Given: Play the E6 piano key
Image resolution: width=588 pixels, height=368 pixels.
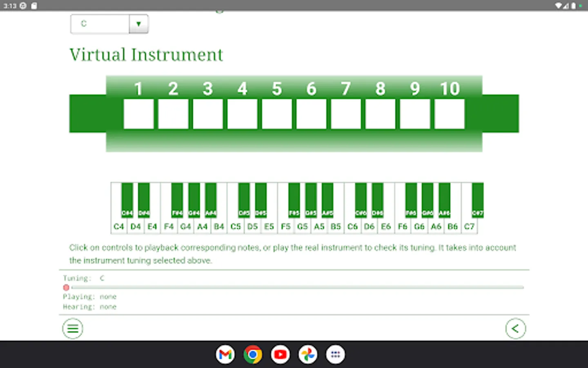Looking at the screenshot, I should 386,226.
